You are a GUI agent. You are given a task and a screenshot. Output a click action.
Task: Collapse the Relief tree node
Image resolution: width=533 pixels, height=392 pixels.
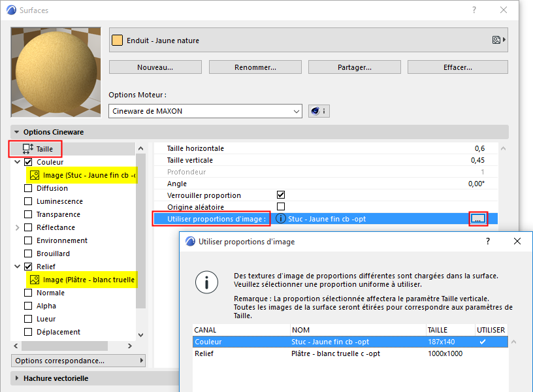[x=18, y=267]
